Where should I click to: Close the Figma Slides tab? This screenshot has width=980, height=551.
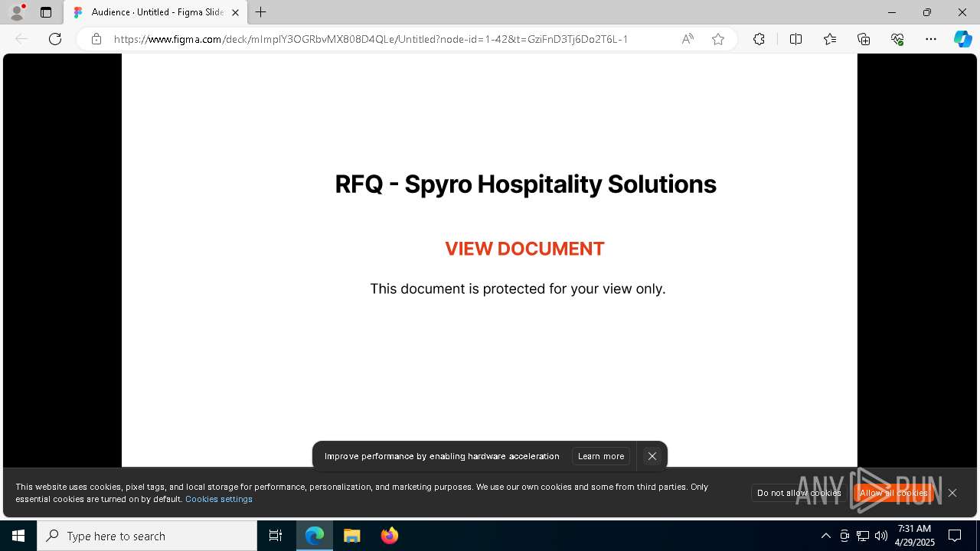pyautogui.click(x=236, y=12)
